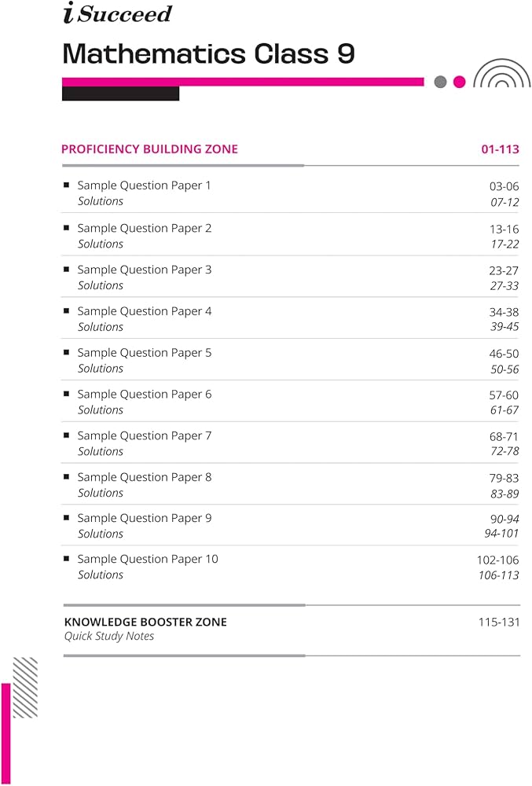The height and width of the screenshot is (786, 532).
Task: Open Sample Question Paper 4
Action: 144,311
